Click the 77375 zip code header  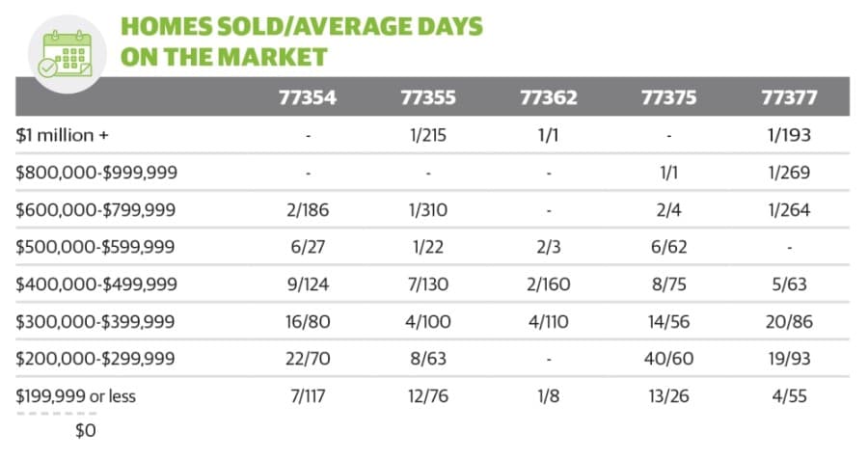click(668, 97)
